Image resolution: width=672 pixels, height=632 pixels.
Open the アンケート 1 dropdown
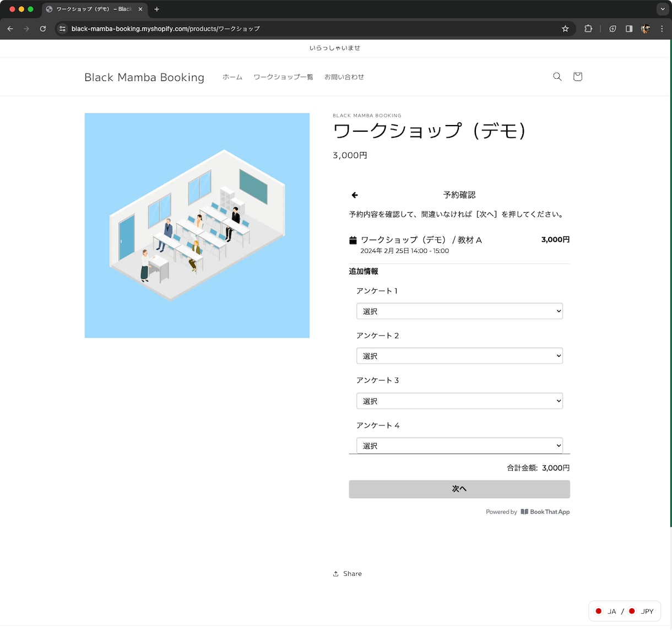pyautogui.click(x=459, y=311)
